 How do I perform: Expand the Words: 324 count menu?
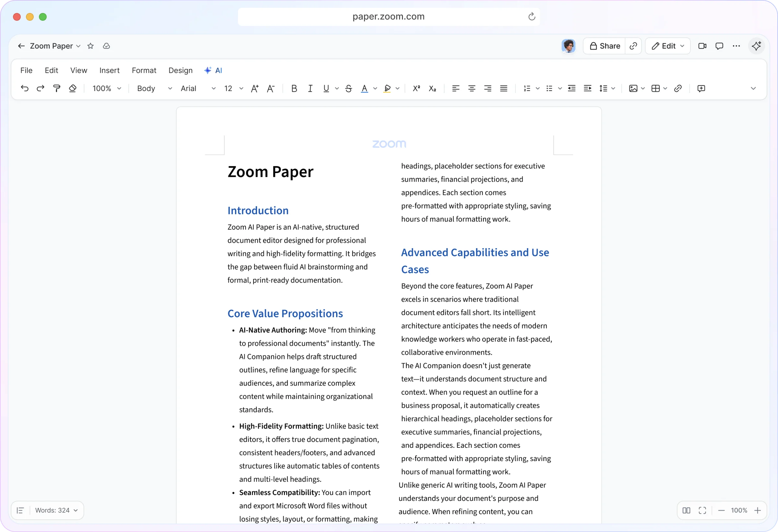(56, 510)
